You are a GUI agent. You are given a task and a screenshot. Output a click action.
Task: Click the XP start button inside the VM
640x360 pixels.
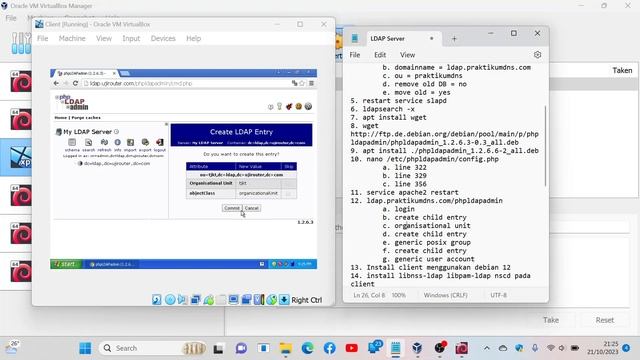pos(66,264)
